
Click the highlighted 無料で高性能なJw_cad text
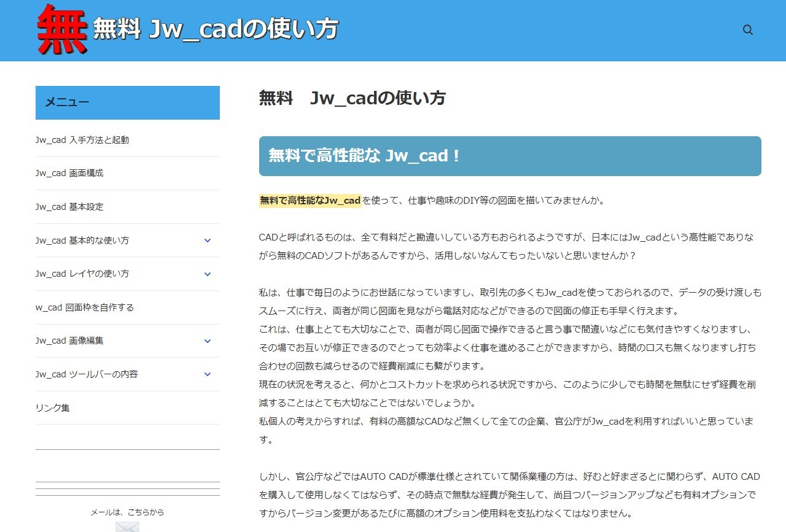coord(310,201)
